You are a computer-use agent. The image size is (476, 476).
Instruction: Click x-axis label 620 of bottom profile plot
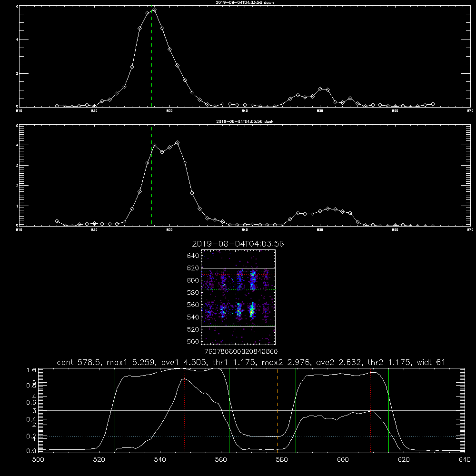tap(404, 460)
